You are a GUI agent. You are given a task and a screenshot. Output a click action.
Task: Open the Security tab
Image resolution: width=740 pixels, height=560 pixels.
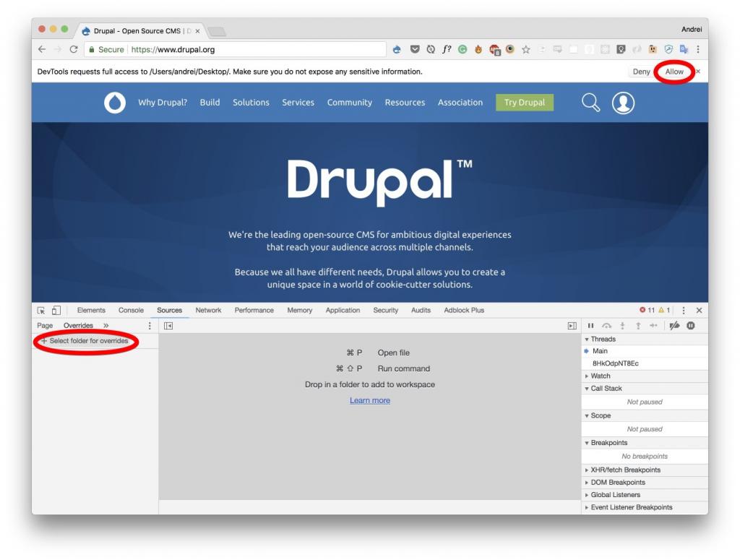(x=386, y=310)
